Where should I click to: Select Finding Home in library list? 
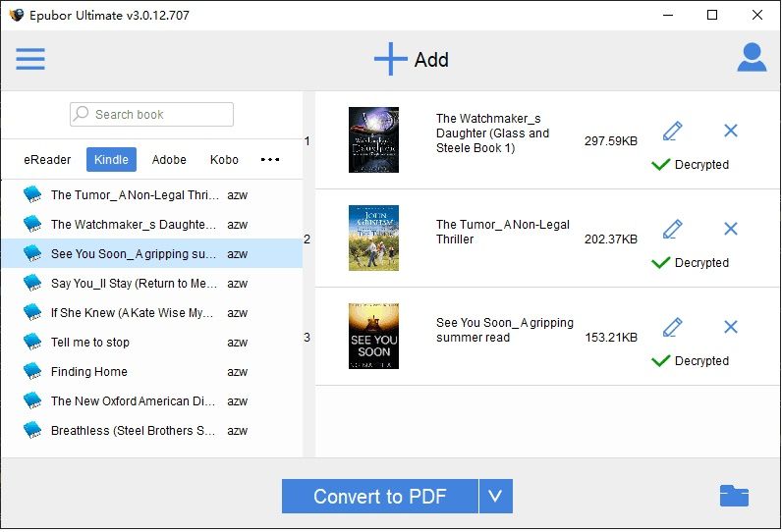(x=151, y=371)
